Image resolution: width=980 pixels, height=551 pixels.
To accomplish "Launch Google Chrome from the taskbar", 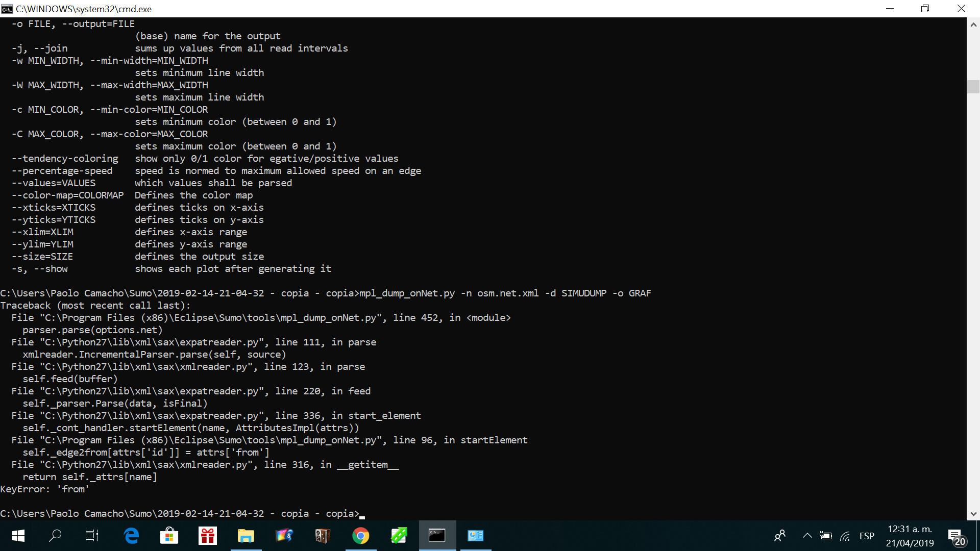I will pos(360,536).
